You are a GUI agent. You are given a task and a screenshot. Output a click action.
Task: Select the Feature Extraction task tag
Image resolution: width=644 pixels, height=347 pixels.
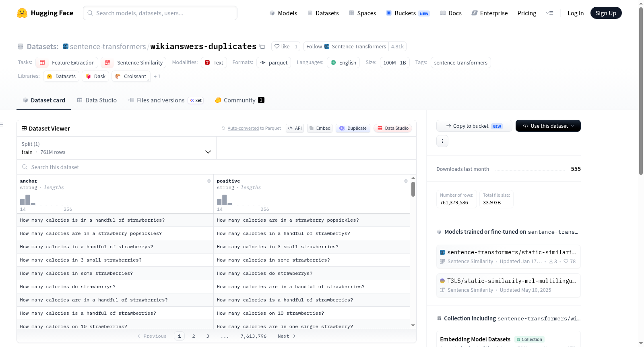click(x=67, y=62)
